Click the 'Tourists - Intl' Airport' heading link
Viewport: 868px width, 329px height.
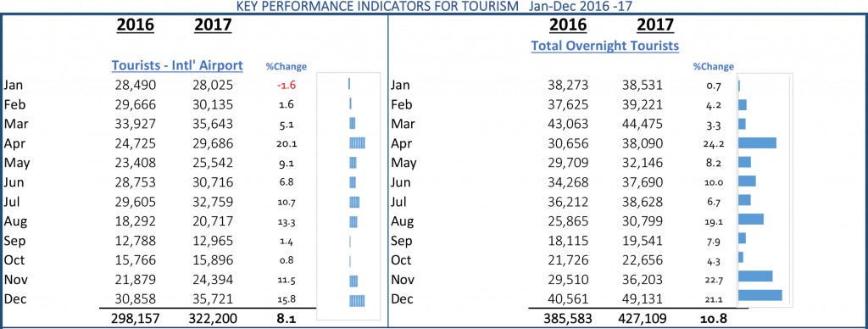point(177,65)
